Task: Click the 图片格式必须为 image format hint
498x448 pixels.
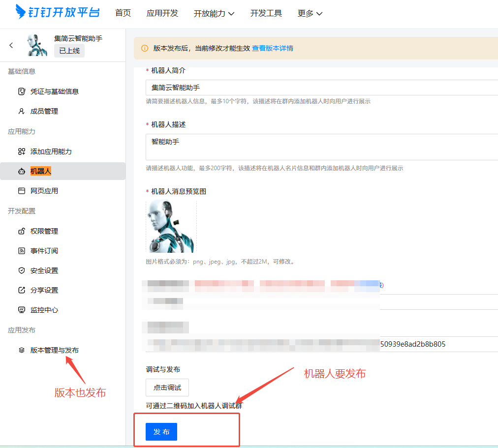Action: pyautogui.click(x=221, y=262)
